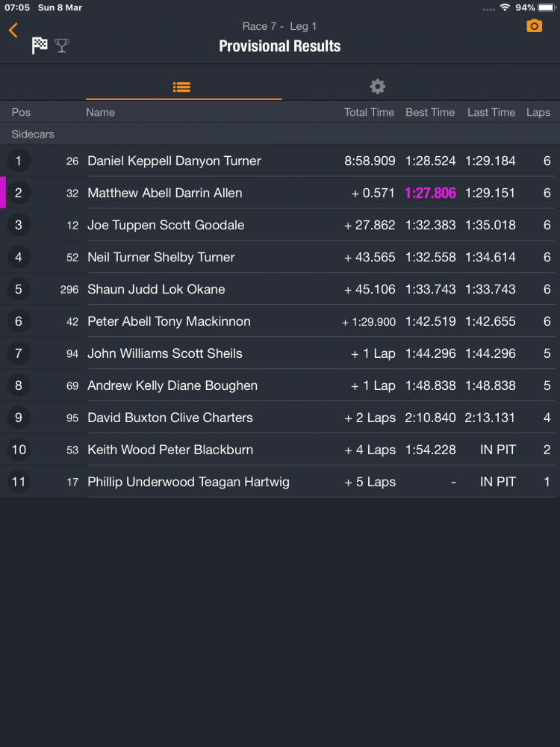Tap the position 1 circle badge
This screenshot has height=747, width=560.
(19, 161)
